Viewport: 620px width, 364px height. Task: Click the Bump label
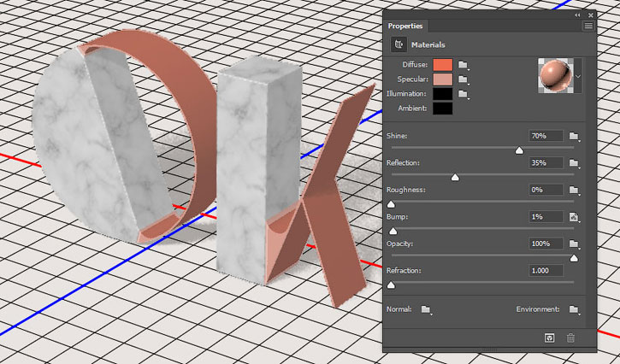click(x=398, y=217)
